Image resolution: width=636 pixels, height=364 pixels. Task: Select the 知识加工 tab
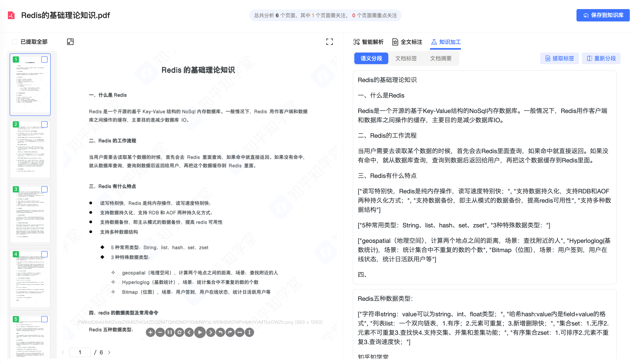coord(446,42)
